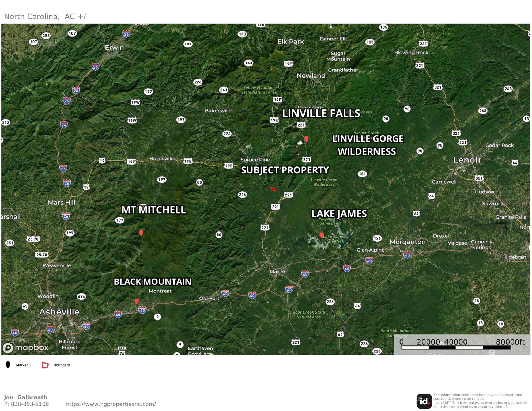Click the red Boundary legend icon

point(45,365)
